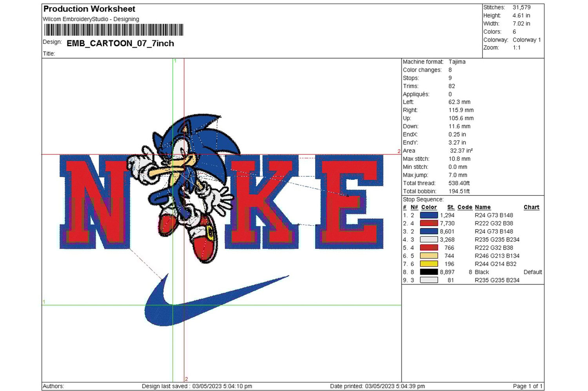This screenshot has width=588, height=391.
Task: Click the barcode under the worksheet title
Action: tap(114, 30)
